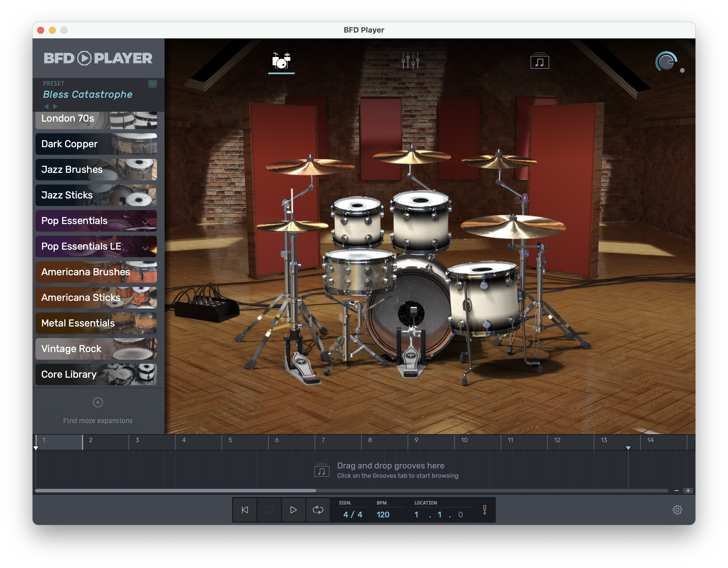Select the Dark Copper expansion label
Viewport: 728px width, 568px height.
(x=69, y=144)
